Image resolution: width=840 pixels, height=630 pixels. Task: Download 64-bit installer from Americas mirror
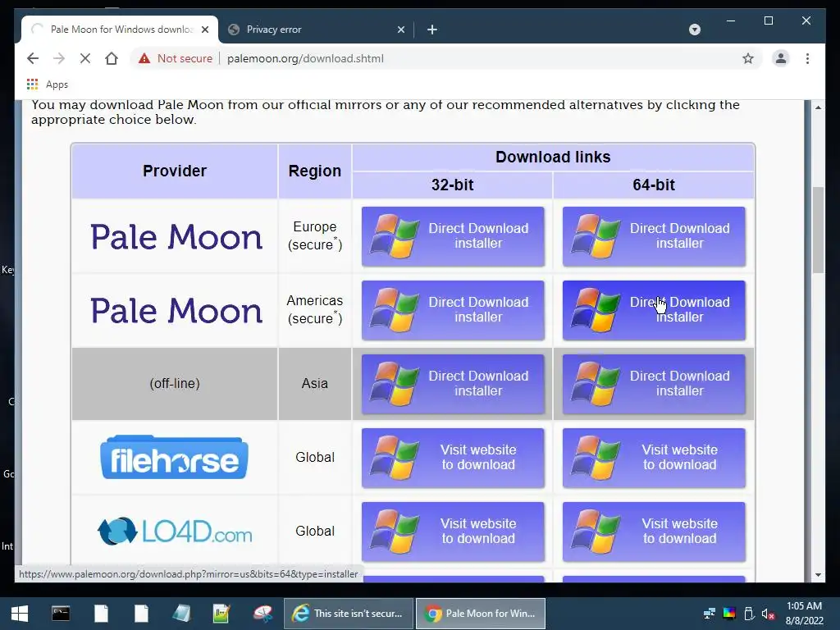(654, 310)
